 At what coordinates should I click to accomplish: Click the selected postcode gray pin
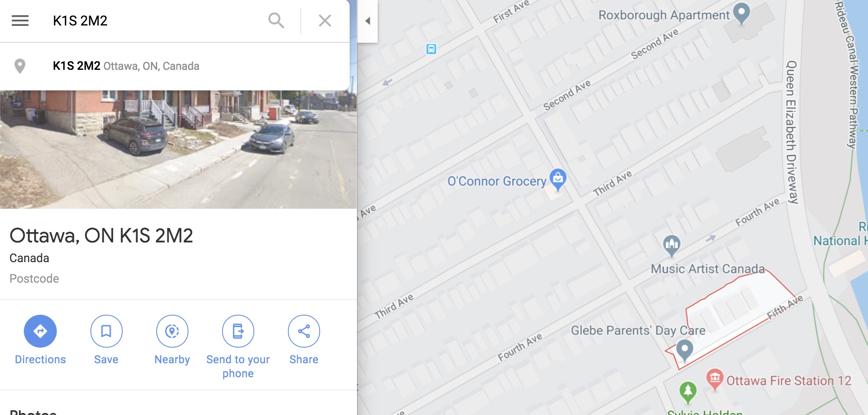click(x=685, y=350)
